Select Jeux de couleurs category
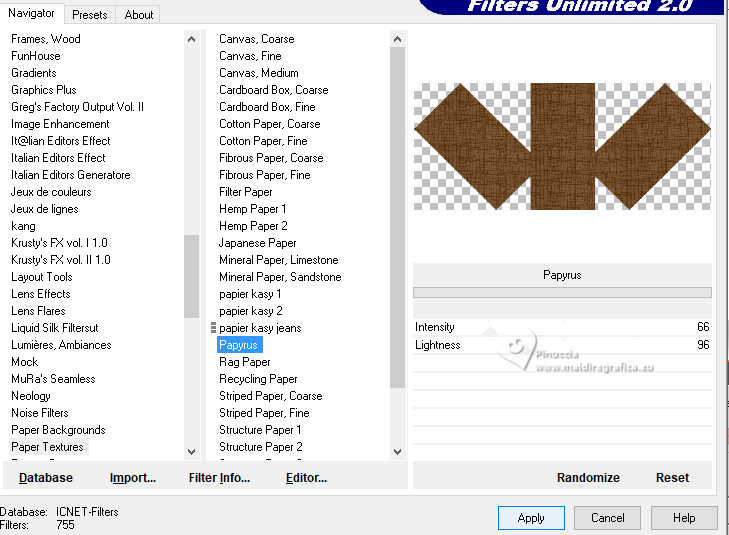Viewport: 729px width, 535px height. pyautogui.click(x=51, y=192)
